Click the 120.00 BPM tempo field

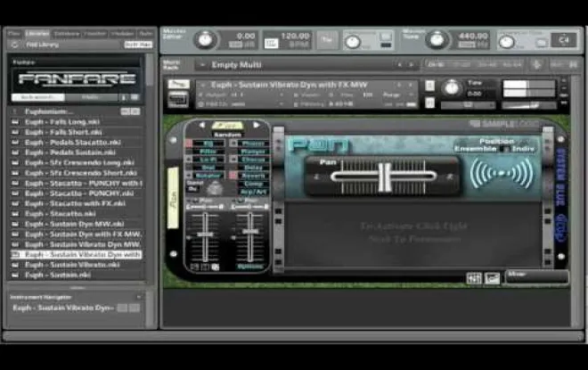click(x=295, y=37)
